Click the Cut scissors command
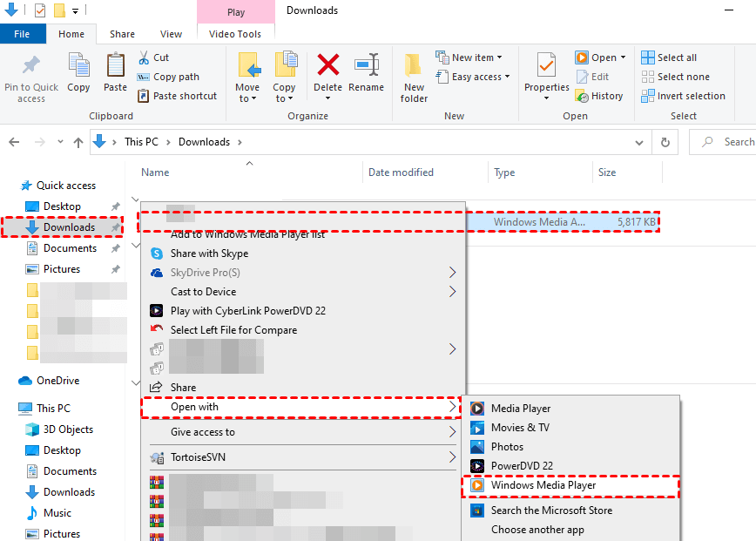The width and height of the screenshot is (756, 541). [x=154, y=57]
